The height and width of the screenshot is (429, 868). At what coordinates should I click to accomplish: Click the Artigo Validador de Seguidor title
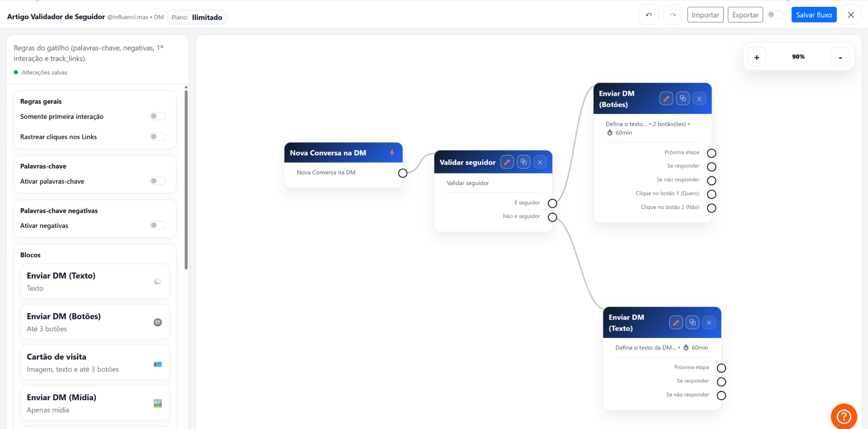point(56,16)
